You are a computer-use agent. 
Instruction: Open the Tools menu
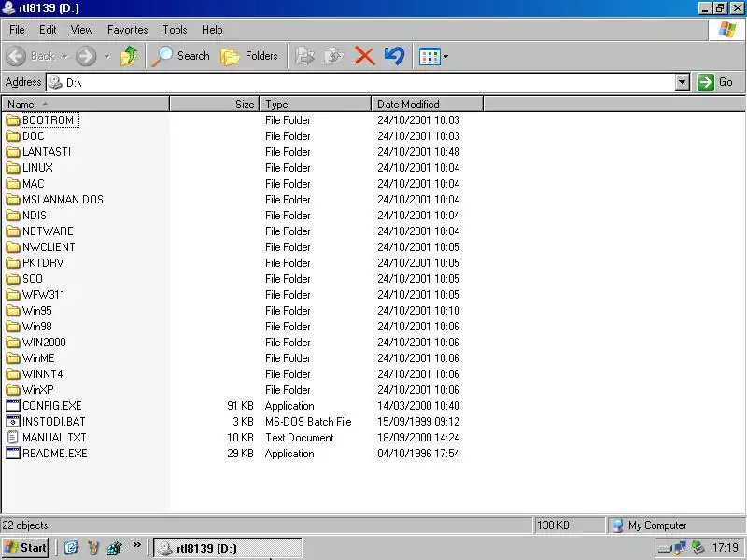pos(175,30)
